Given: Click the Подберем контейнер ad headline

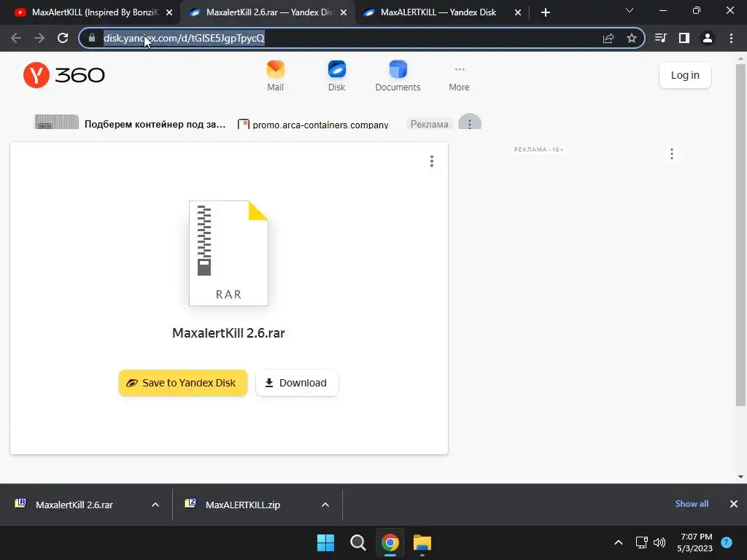Looking at the screenshot, I should [155, 124].
